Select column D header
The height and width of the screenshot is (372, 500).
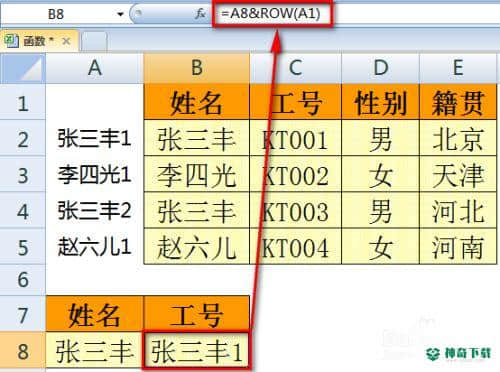click(380, 68)
